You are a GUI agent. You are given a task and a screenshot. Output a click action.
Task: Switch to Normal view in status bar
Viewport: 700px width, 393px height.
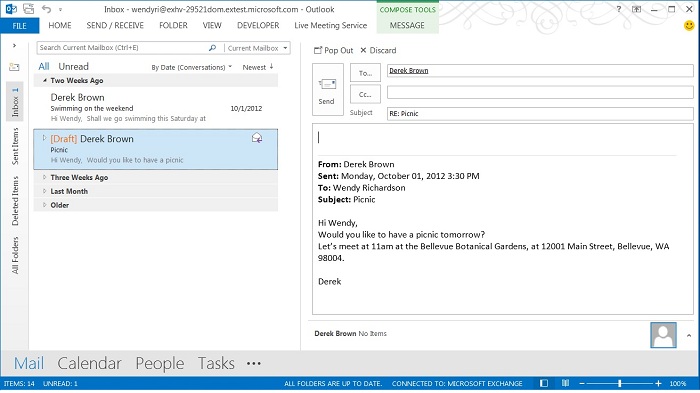[544, 383]
